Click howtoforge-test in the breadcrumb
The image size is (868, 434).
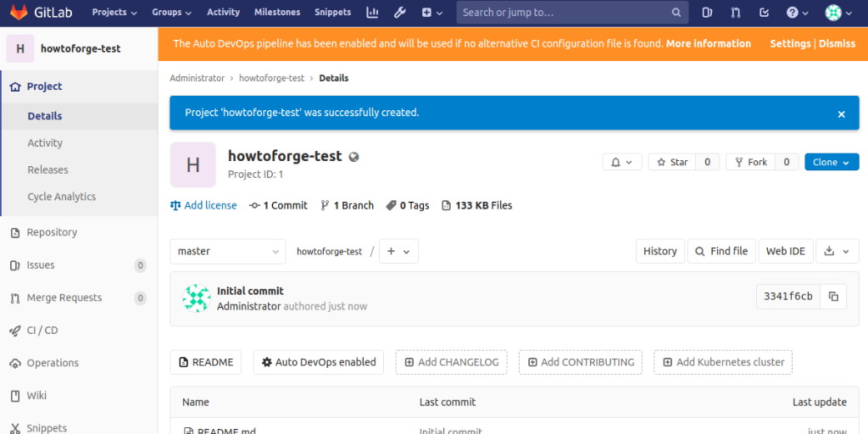tap(272, 78)
